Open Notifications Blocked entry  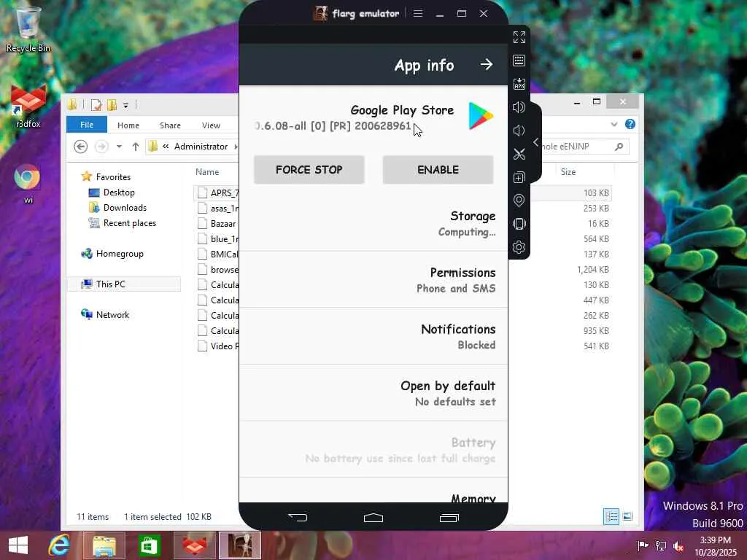373,337
